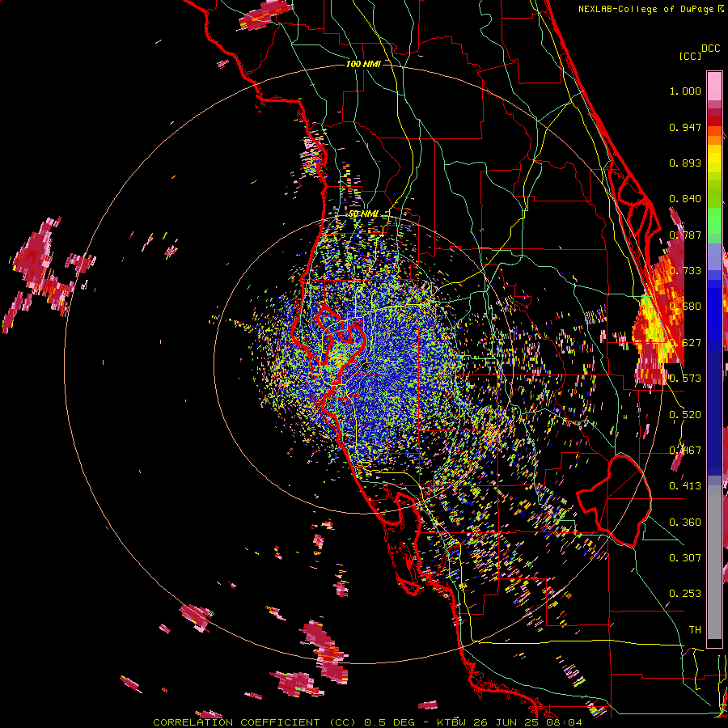Click the 0.893 scale value
The image size is (728, 728).
click(x=685, y=163)
